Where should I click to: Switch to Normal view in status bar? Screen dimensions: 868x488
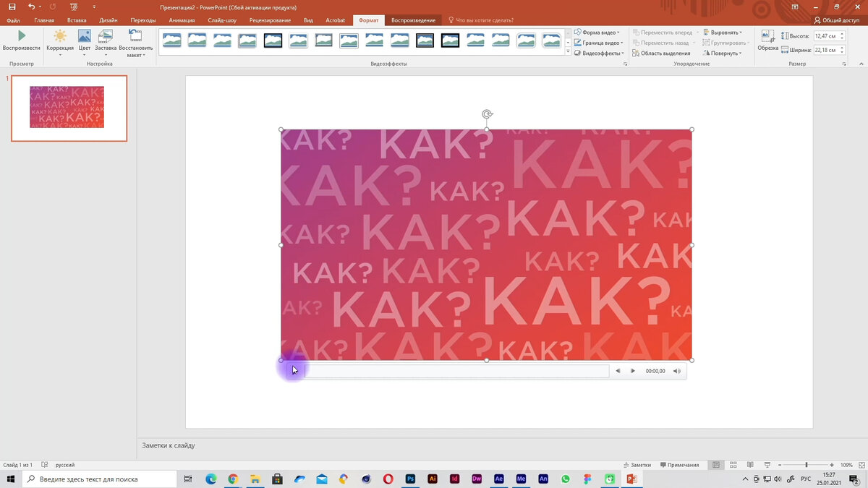coord(717,465)
